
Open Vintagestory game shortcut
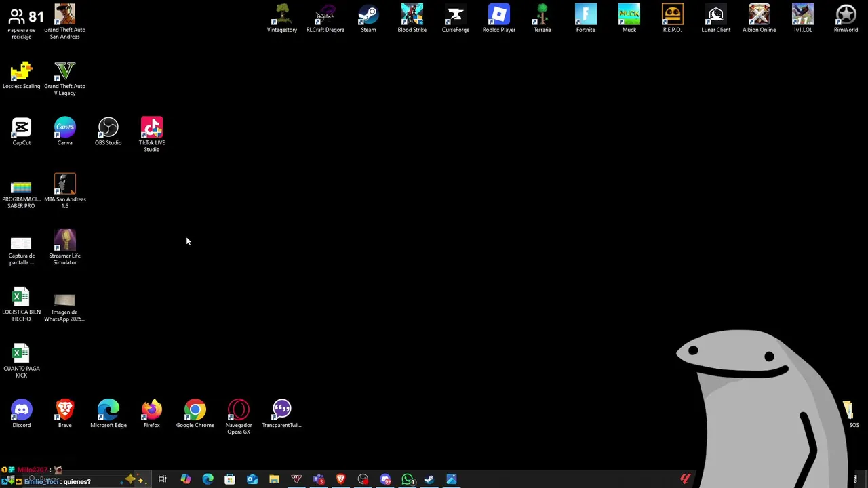click(x=281, y=18)
